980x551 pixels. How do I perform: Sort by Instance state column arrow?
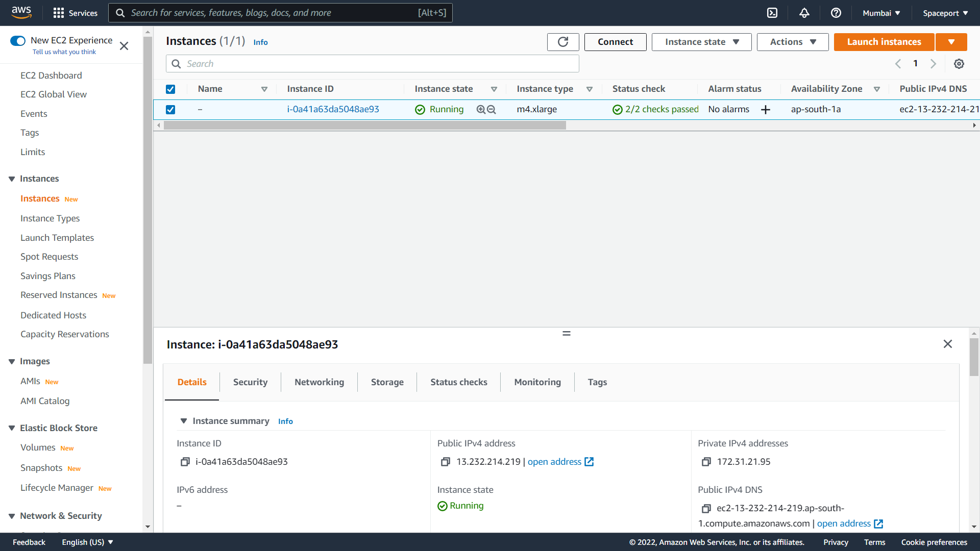pos(494,89)
